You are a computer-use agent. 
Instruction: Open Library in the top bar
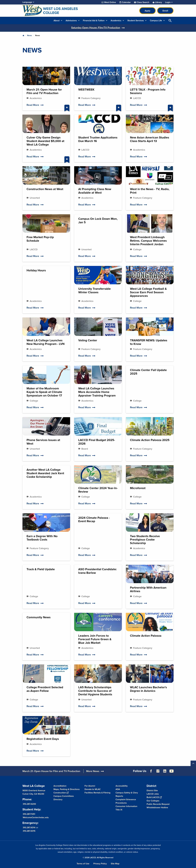tap(157, 2)
